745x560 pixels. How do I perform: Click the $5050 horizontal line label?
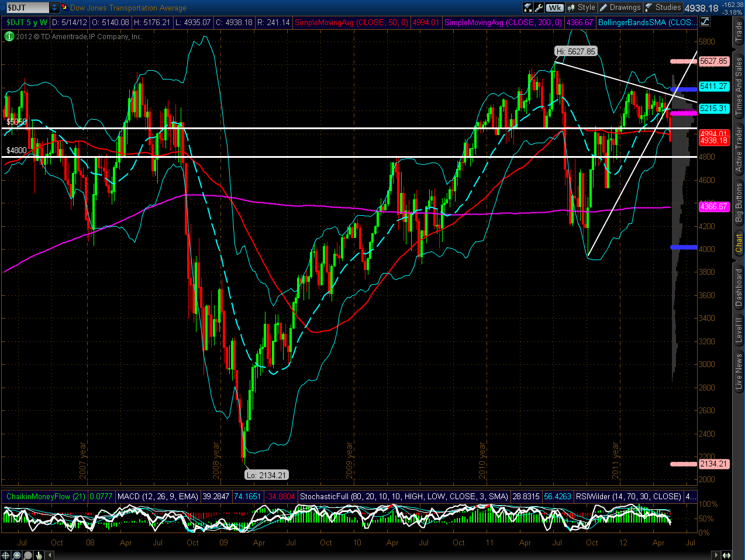(16, 122)
